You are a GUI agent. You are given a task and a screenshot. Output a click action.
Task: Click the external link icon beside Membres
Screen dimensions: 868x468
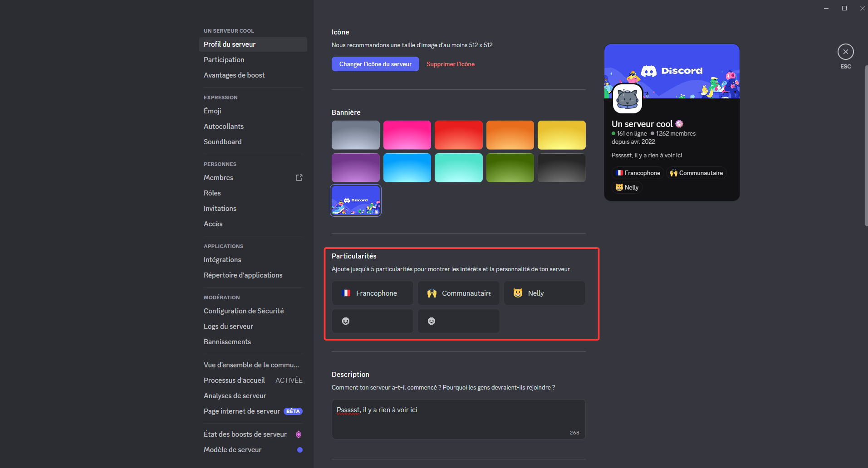(299, 178)
